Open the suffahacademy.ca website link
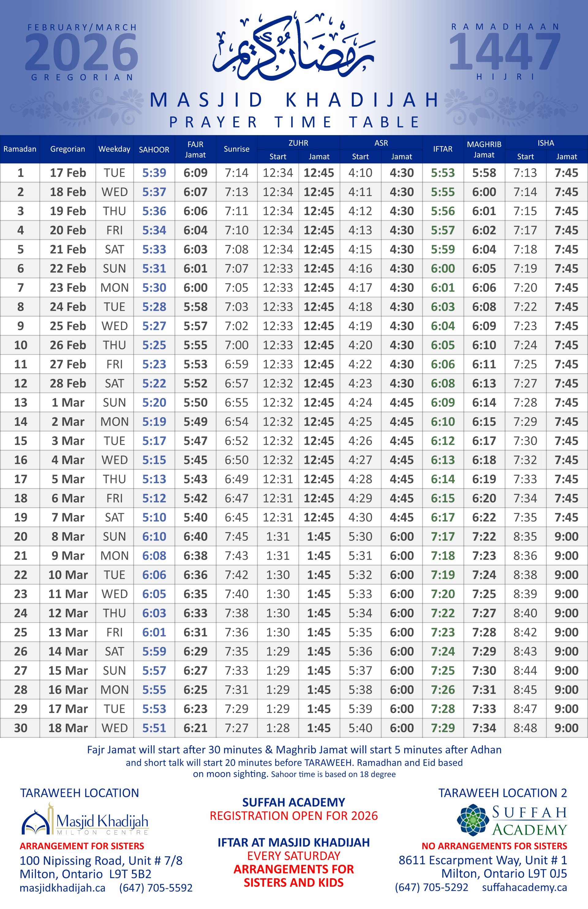This screenshot has height=909, width=588. coord(524,888)
